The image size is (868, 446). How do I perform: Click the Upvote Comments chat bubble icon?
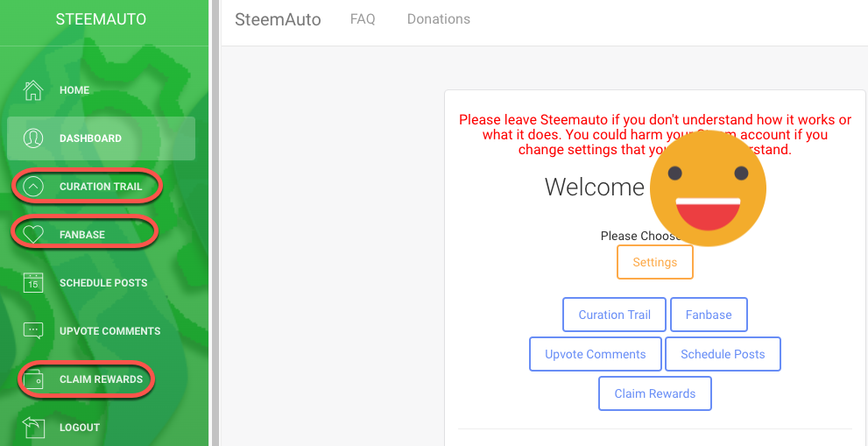(x=33, y=330)
